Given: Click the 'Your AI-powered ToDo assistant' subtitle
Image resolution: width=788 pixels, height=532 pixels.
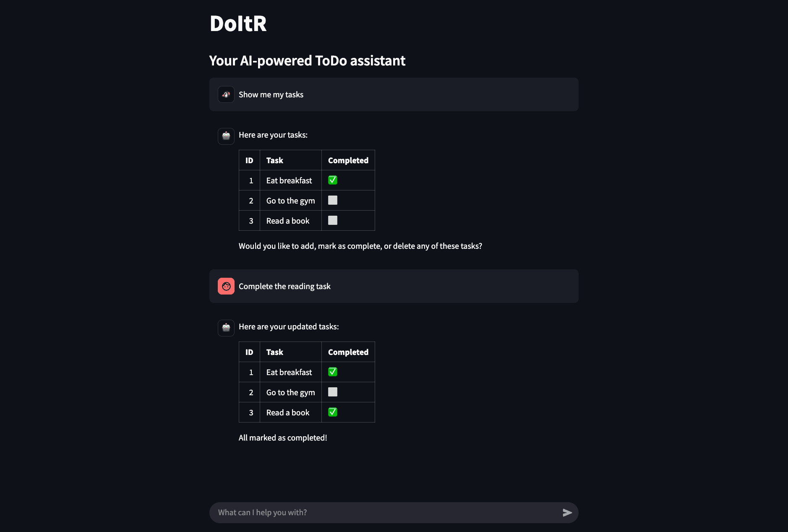Looking at the screenshot, I should tap(307, 60).
